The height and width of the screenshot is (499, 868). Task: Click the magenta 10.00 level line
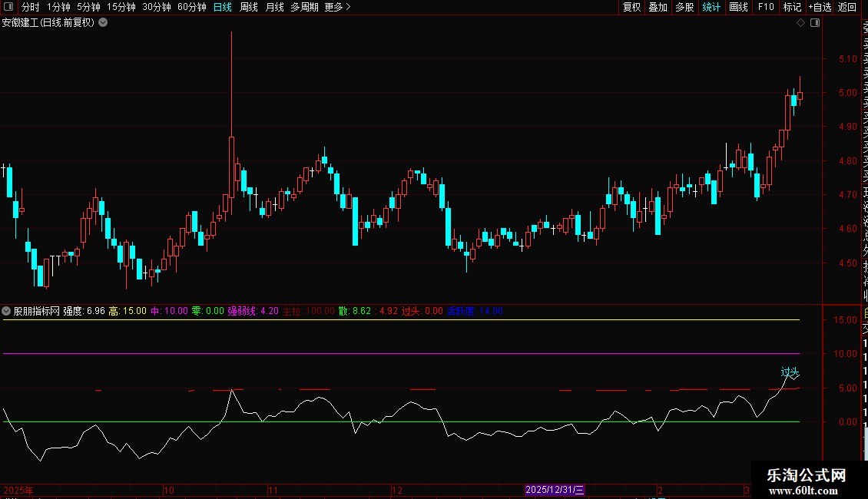[401, 353]
